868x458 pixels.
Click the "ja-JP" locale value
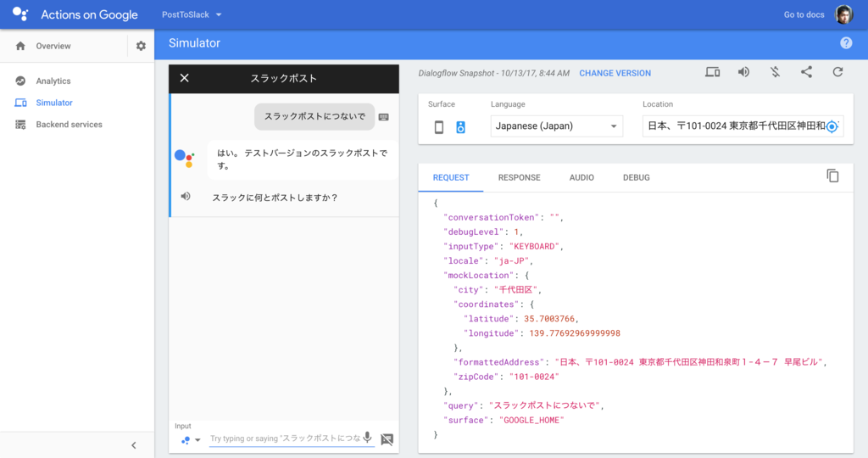pos(513,260)
